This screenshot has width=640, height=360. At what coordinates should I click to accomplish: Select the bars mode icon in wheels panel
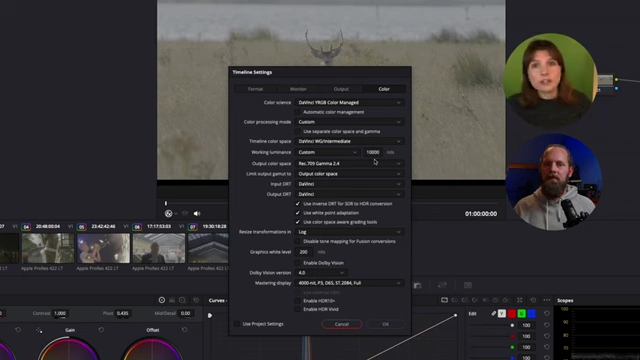[172, 300]
